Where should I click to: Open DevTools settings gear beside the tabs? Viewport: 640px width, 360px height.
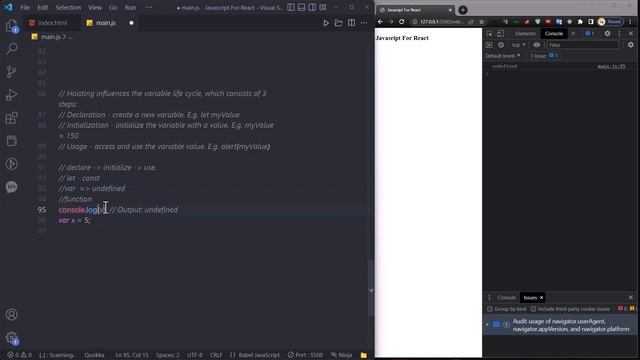607,33
